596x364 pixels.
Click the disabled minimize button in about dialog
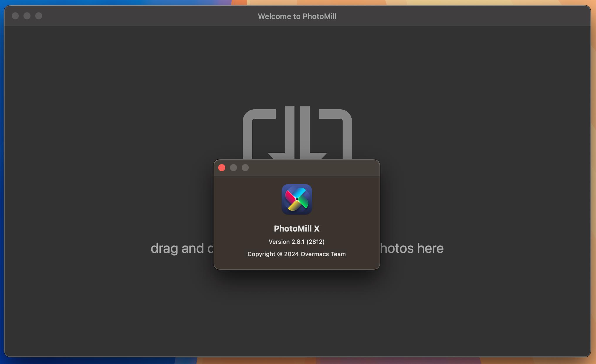click(233, 168)
